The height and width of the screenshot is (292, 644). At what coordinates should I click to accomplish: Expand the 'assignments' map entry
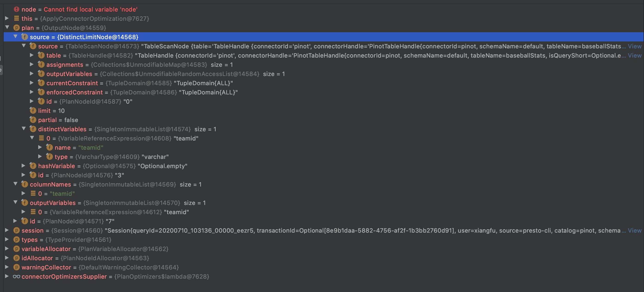pyautogui.click(x=32, y=64)
